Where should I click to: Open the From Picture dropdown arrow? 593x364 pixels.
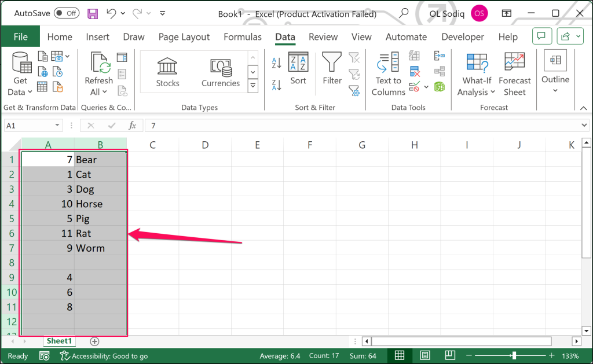67,57
